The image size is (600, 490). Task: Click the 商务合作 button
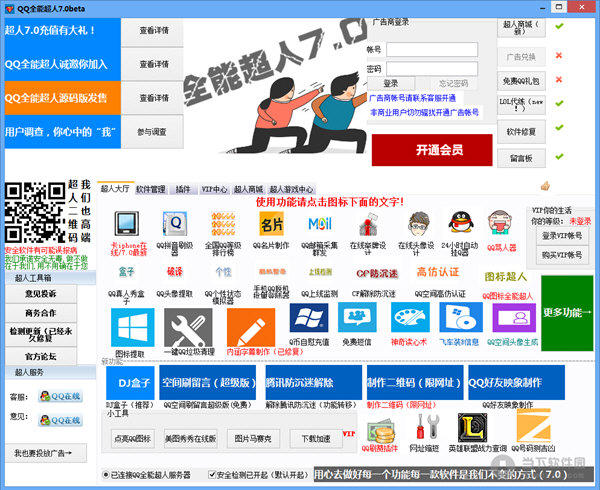[x=41, y=313]
